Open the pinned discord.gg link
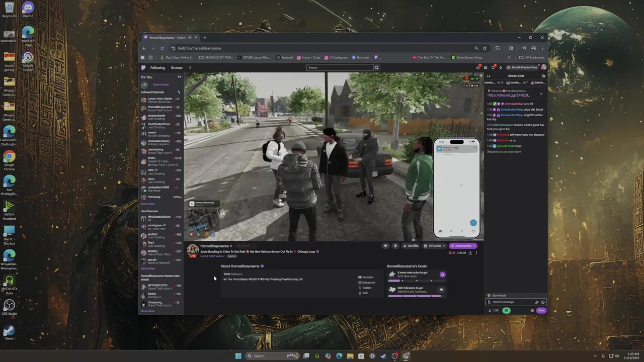644x362 pixels. [509, 95]
